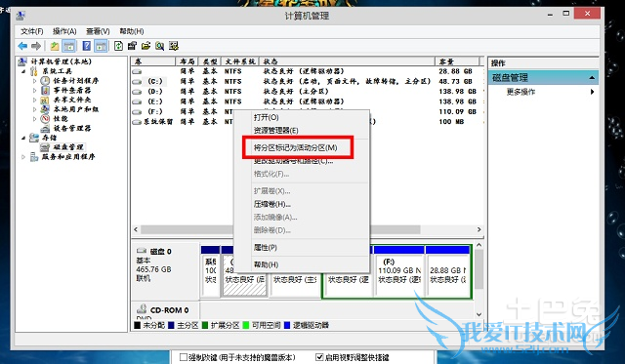Click the gray Forward arrow toolbar icon

click(36, 46)
